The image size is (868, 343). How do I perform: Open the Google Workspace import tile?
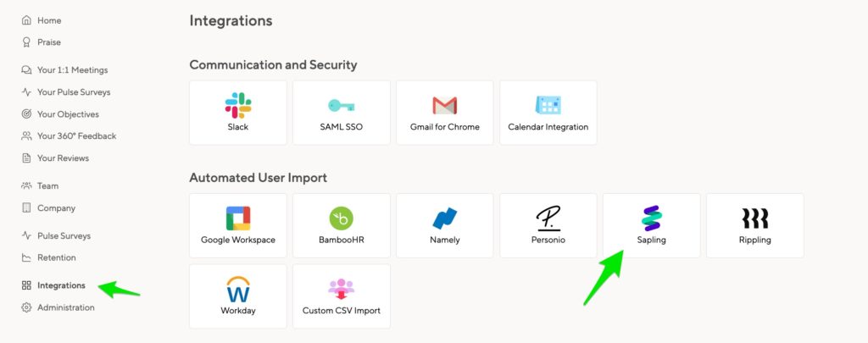(238, 226)
